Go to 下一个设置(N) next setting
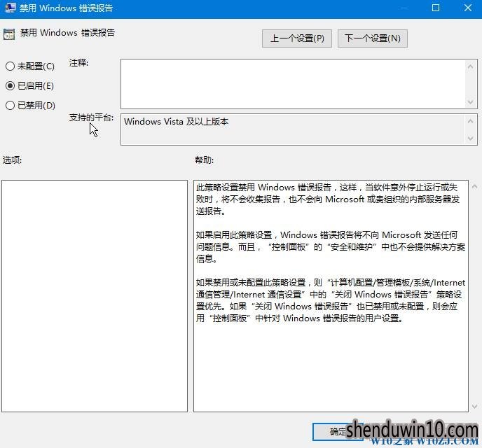Viewport: 482px width, 448px height. tap(373, 38)
